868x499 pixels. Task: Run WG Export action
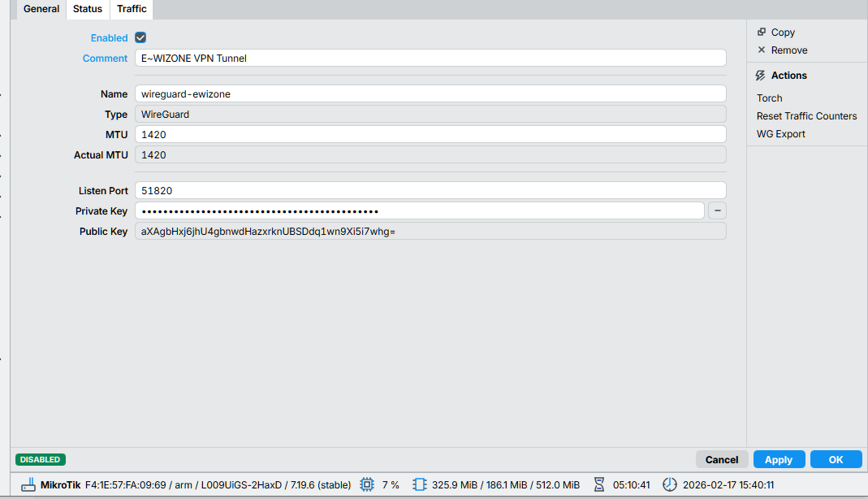tap(779, 133)
